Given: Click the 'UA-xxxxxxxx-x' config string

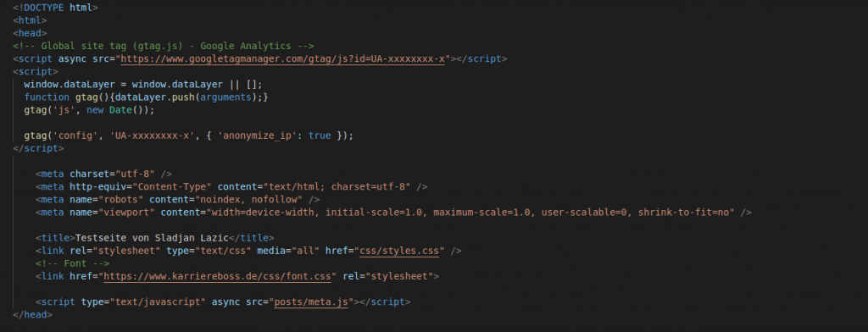Looking at the screenshot, I should pos(154,136).
